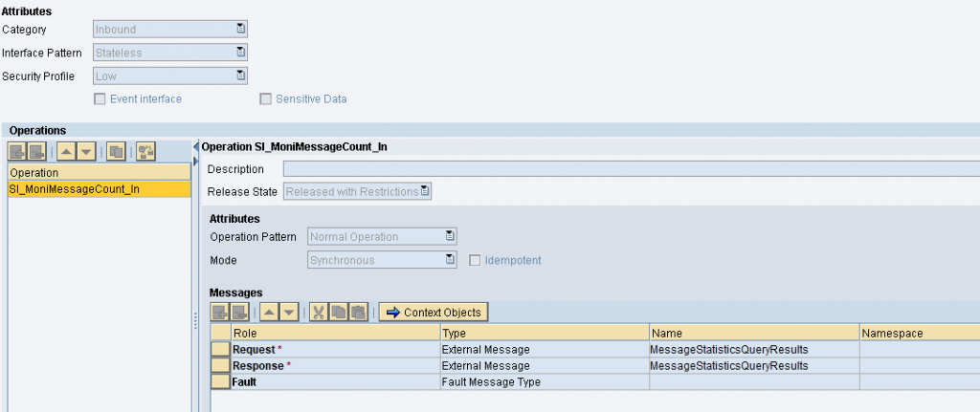
Task: Select the Request row header cell
Action: (221, 349)
